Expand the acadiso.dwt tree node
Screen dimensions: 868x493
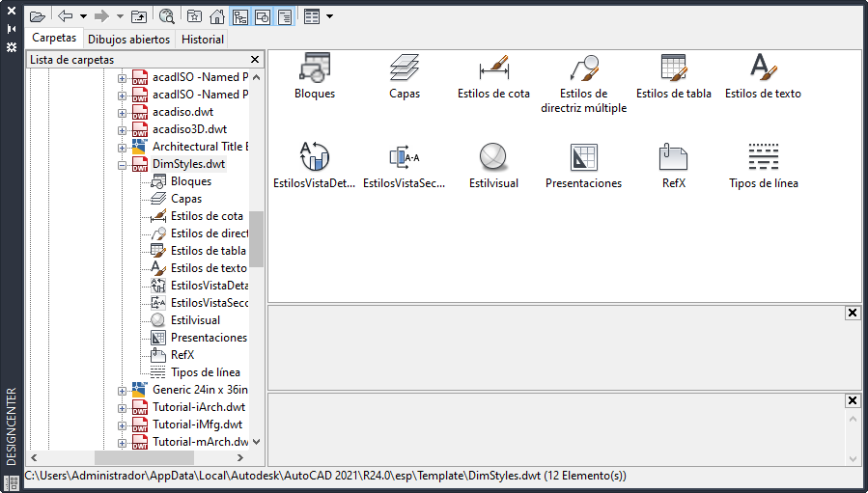pyautogui.click(x=122, y=114)
